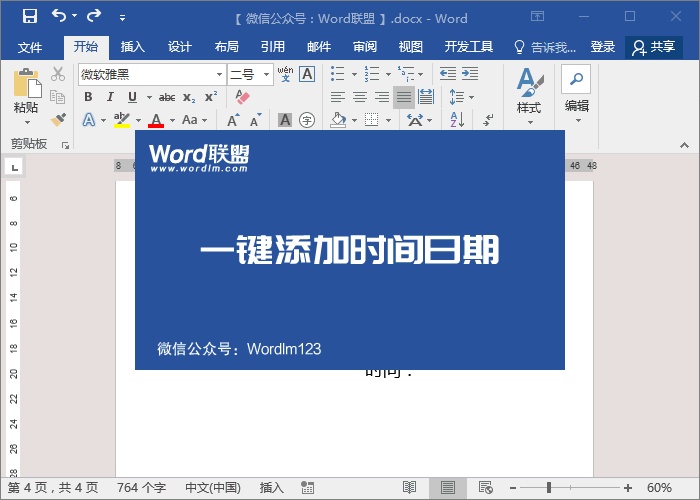Align text right

(x=382, y=97)
